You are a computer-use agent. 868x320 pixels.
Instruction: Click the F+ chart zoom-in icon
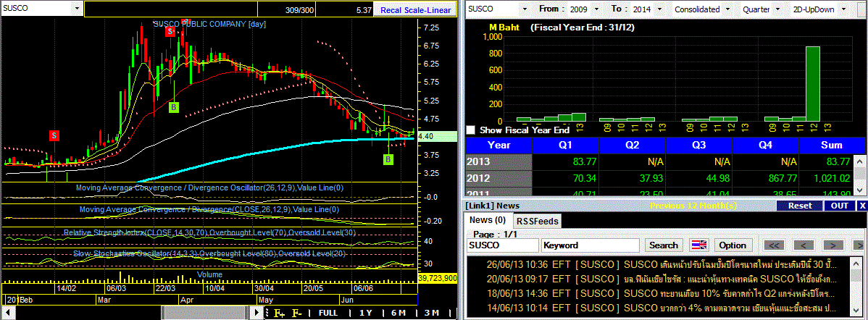tap(279, 313)
